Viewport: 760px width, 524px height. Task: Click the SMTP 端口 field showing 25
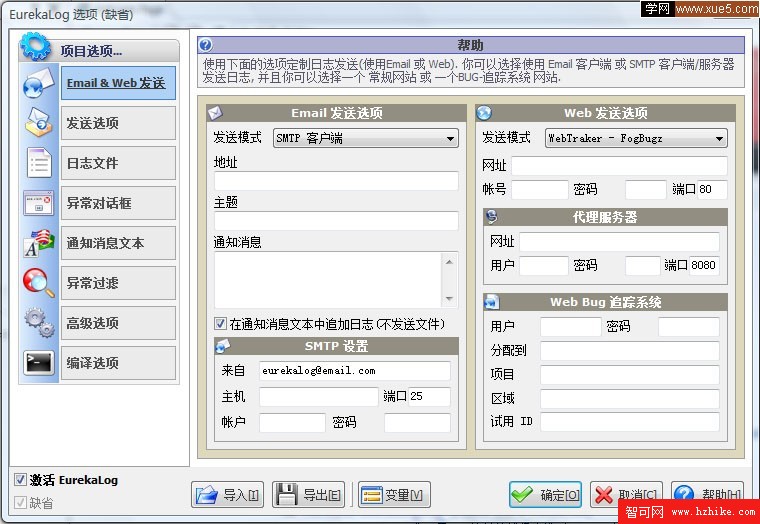[429, 397]
